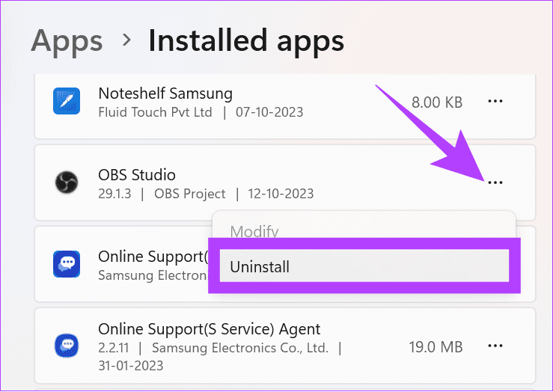Click the Noteshelf Samsung app icon
The width and height of the screenshot is (553, 392).
67,101
